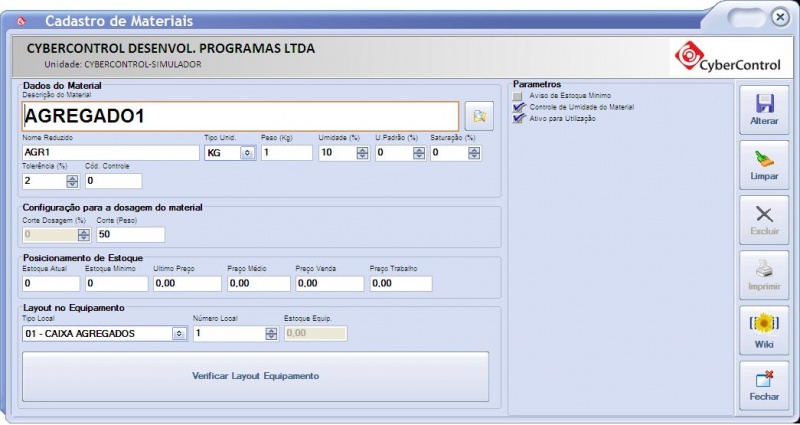Click the Tolerência (%) spinner arrows

pyautogui.click(x=72, y=181)
